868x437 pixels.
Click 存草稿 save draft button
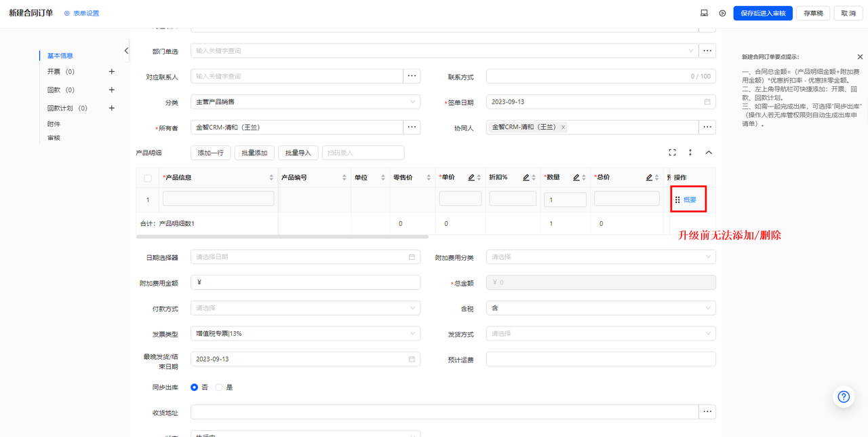813,13
